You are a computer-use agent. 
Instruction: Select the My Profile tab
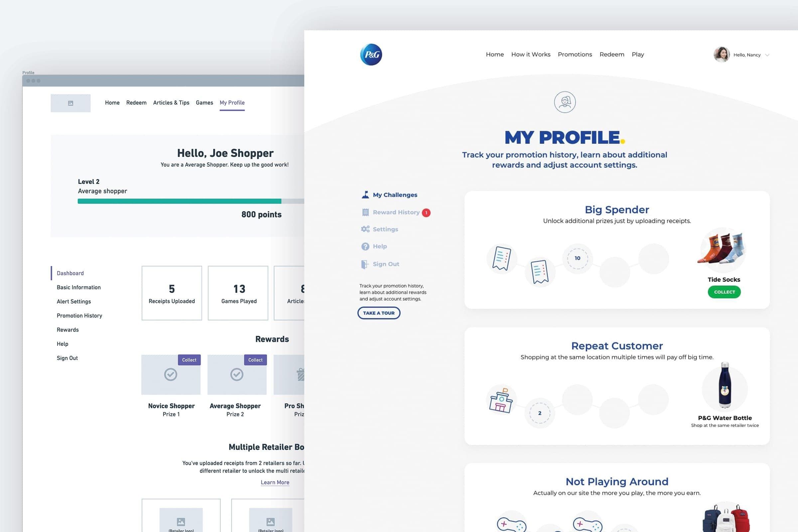232,102
